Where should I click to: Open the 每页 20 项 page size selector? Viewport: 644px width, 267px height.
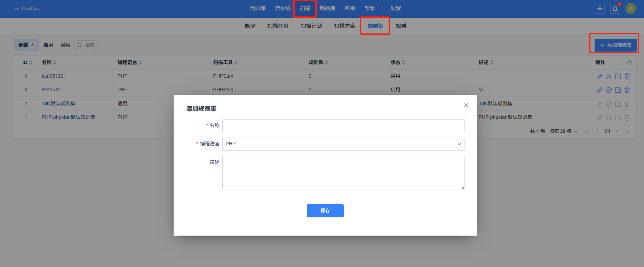[563, 131]
